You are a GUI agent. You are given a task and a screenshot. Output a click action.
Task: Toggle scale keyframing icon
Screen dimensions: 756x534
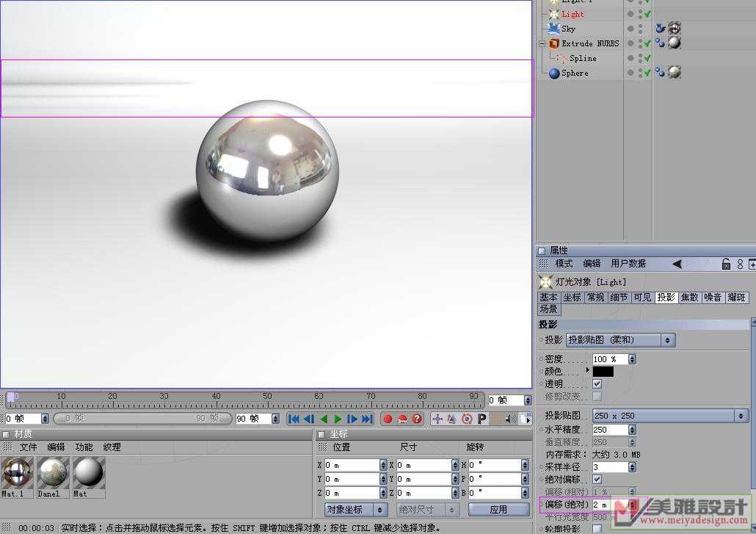(452, 419)
